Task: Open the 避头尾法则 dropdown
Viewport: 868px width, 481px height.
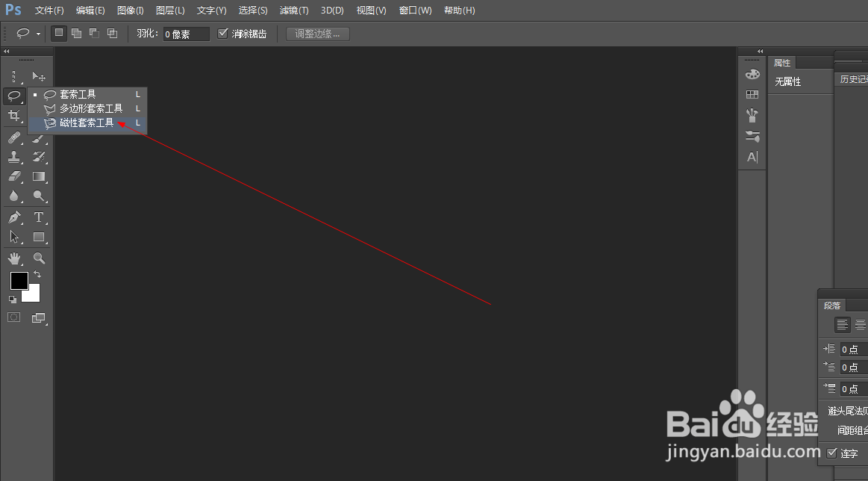Action: coord(849,410)
